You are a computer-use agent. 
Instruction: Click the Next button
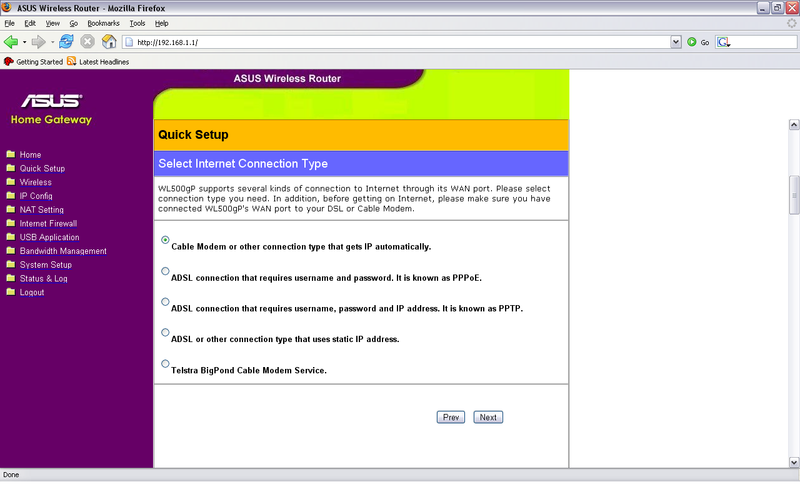coord(488,417)
